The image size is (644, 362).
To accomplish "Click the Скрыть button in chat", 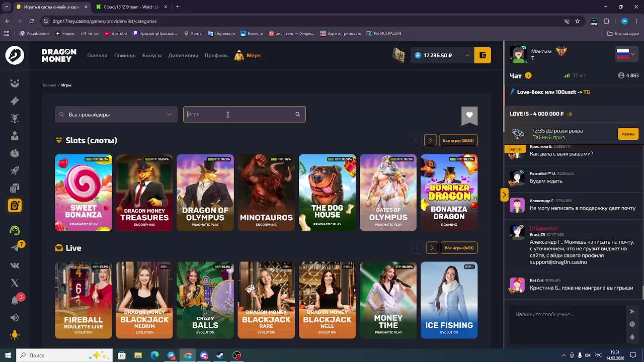I will point(515,149).
